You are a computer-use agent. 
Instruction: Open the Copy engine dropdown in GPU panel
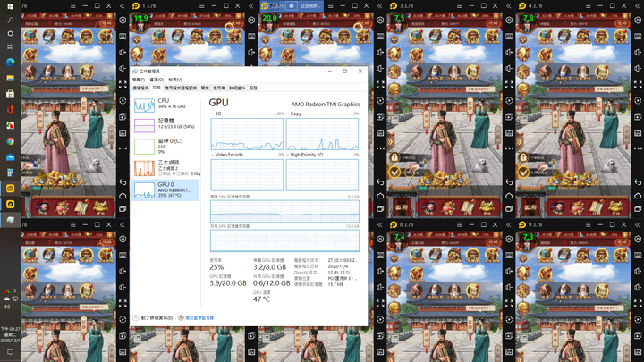click(294, 114)
